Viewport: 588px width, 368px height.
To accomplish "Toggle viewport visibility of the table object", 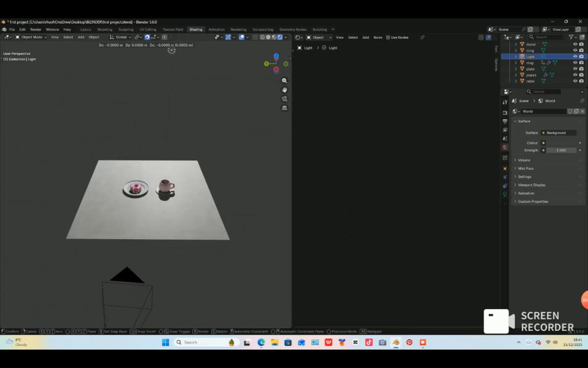I will (x=575, y=81).
